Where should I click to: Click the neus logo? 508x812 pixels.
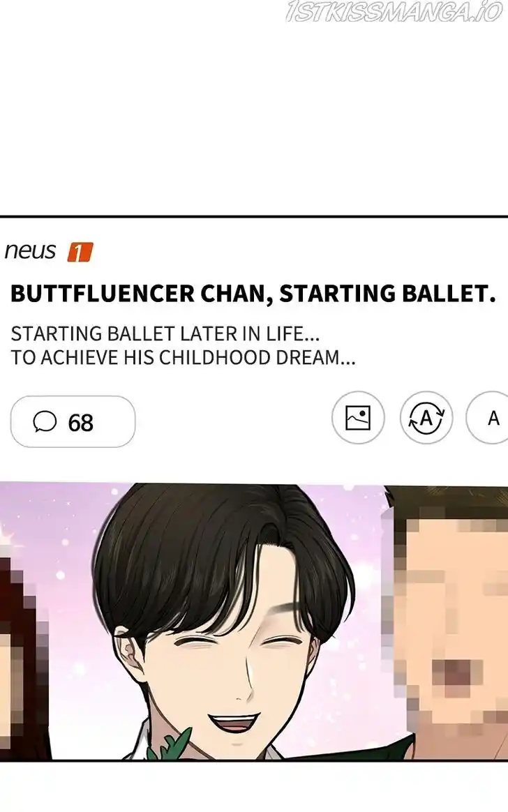coord(30,251)
